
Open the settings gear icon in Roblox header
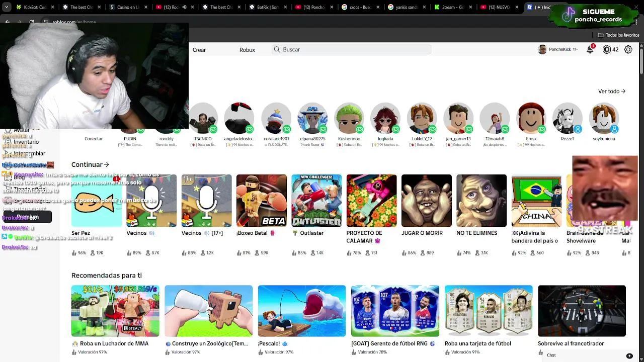point(628,50)
